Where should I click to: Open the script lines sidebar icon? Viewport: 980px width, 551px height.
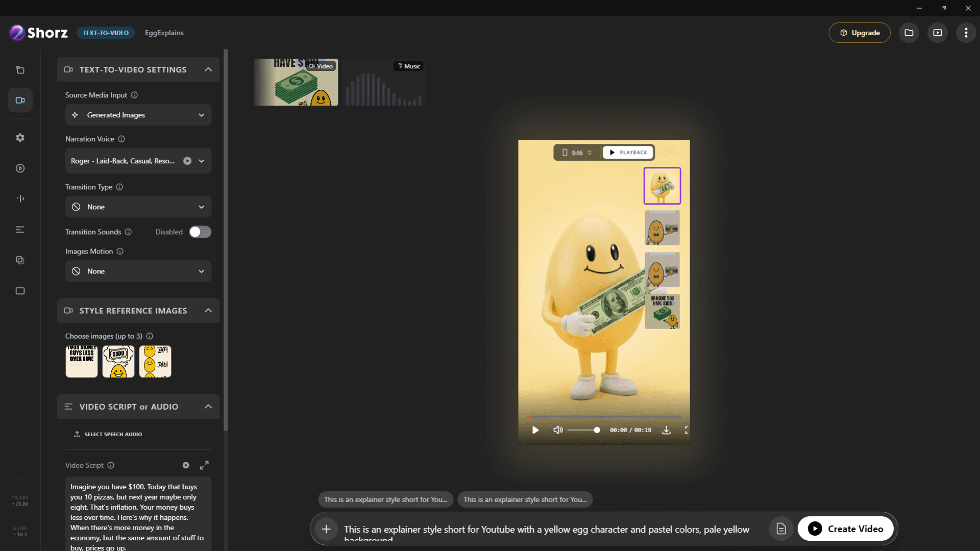(20, 230)
